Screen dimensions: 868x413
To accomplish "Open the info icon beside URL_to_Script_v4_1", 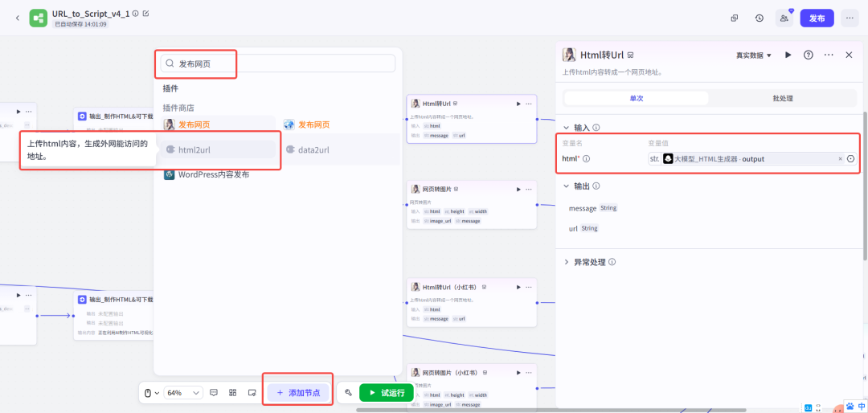I will [136, 14].
